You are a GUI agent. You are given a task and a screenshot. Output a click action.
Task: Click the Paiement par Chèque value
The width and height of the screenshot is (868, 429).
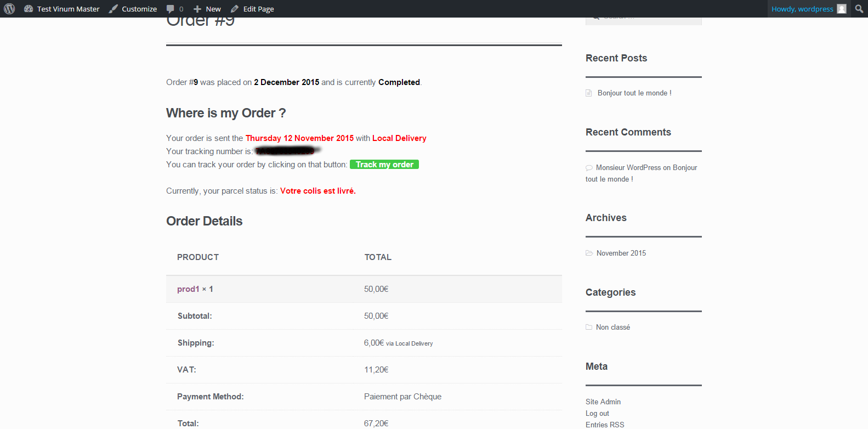pyautogui.click(x=402, y=397)
